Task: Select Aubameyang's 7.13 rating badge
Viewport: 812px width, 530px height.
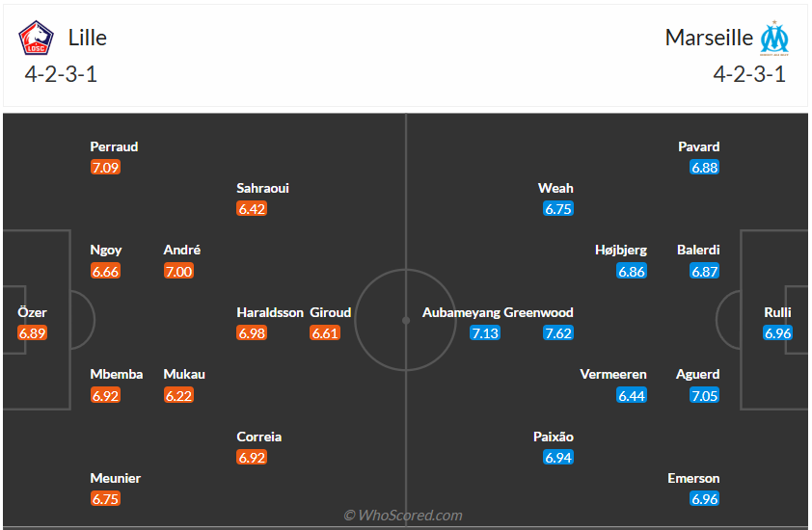Action: (x=485, y=333)
